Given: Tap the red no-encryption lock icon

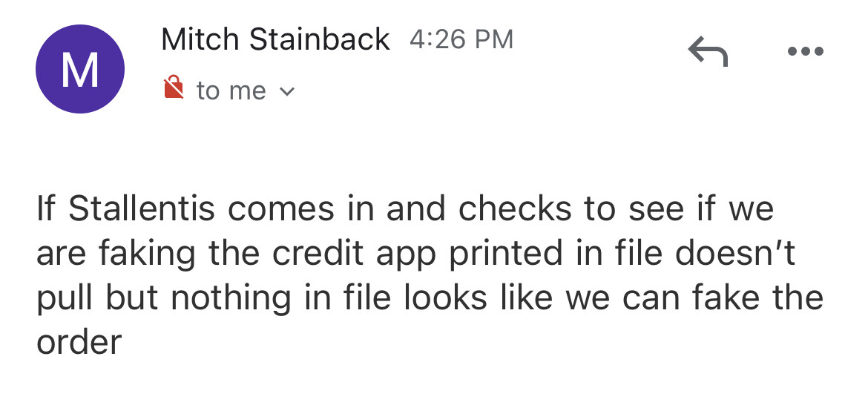Looking at the screenshot, I should [x=174, y=90].
